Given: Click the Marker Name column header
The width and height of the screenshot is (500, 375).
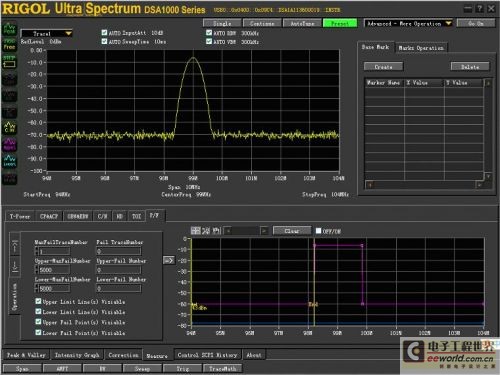Looking at the screenshot, I should click(x=384, y=83).
